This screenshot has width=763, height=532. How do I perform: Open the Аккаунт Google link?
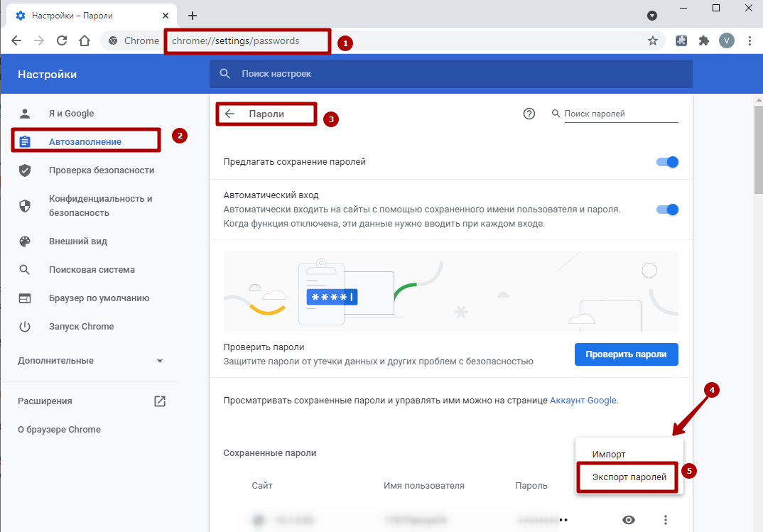click(583, 401)
